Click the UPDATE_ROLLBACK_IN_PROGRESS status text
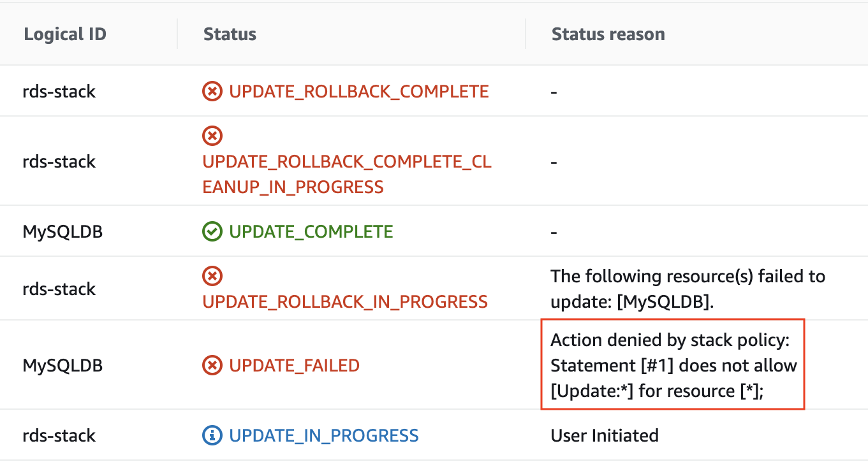Screen dimensions: 868x462 345,301
